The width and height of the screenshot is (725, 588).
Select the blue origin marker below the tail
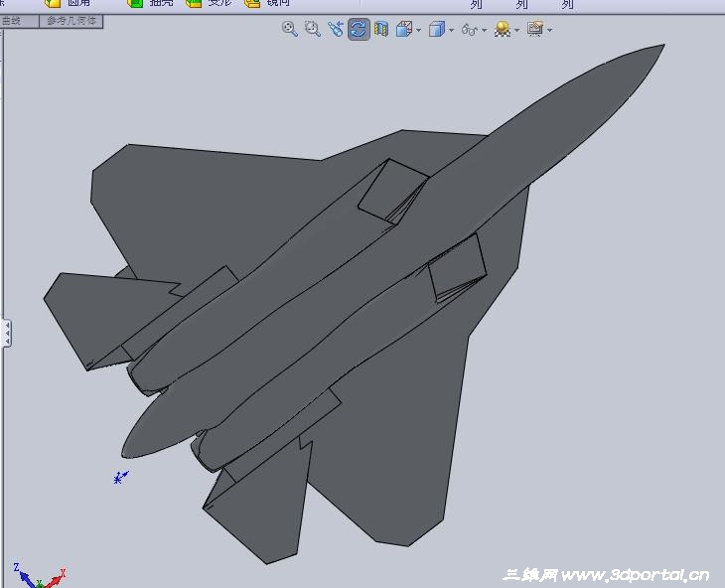(121, 477)
